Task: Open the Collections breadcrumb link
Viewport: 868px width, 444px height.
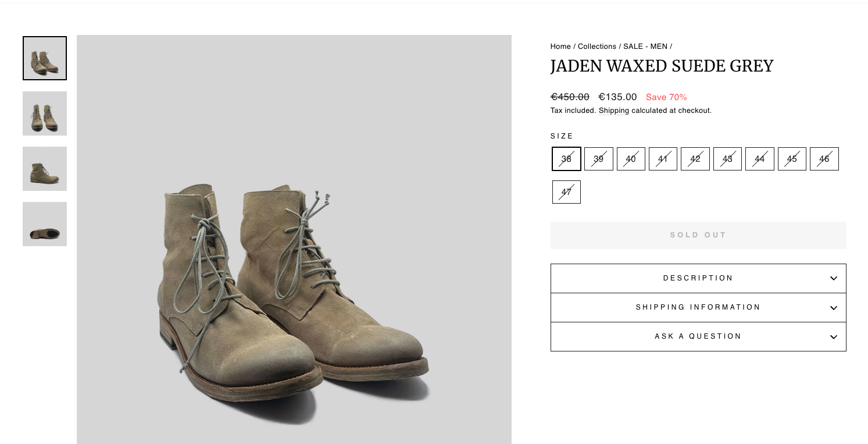Action: click(597, 47)
